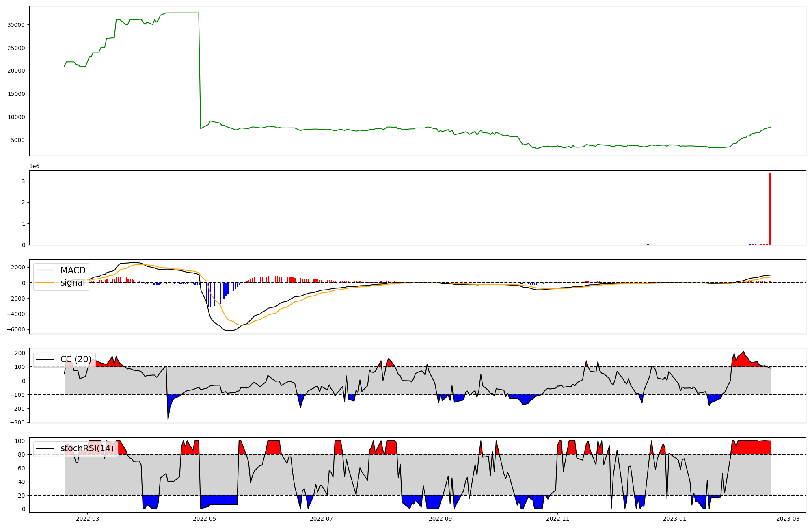Click the 2023-03 x-axis date label

(788, 518)
